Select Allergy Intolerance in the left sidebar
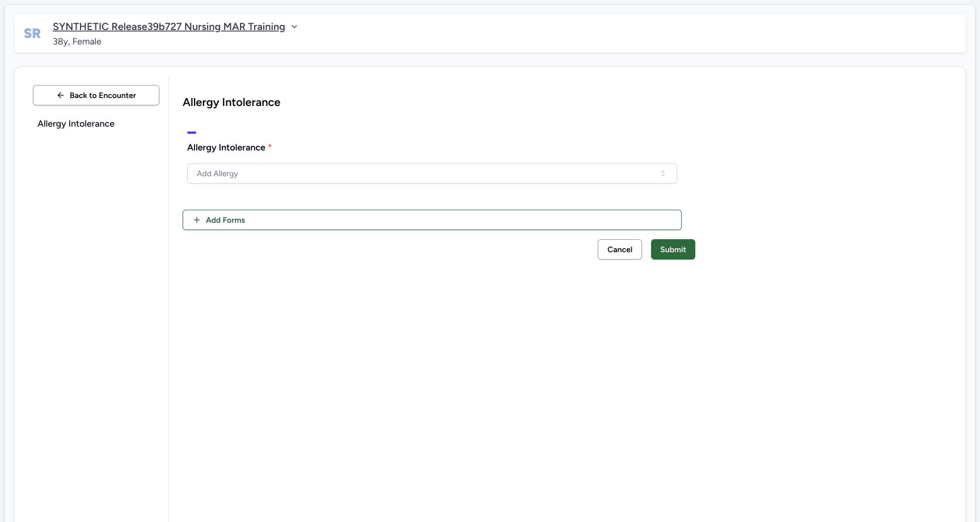This screenshot has width=980, height=522. 76,124
